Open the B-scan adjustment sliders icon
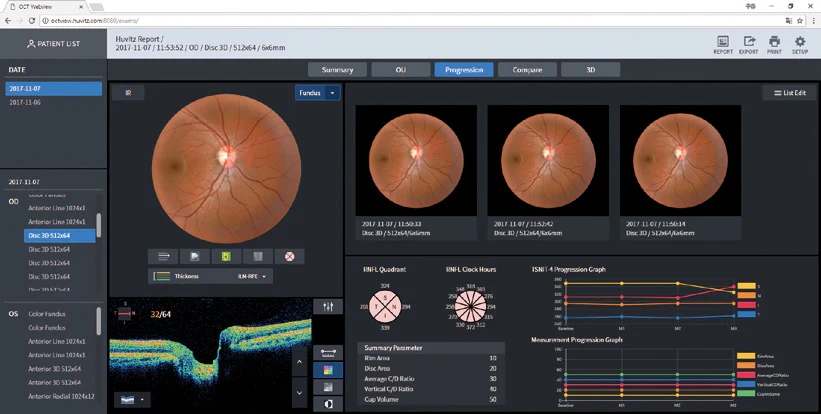Viewport: 821px width, 414px height. pyautogui.click(x=328, y=307)
